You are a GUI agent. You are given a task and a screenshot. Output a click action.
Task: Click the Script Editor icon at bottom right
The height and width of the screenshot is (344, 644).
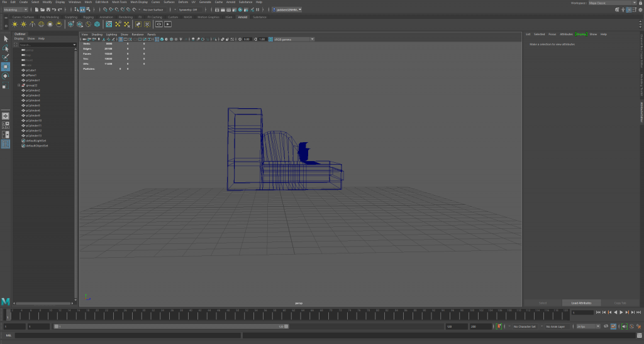click(639, 335)
